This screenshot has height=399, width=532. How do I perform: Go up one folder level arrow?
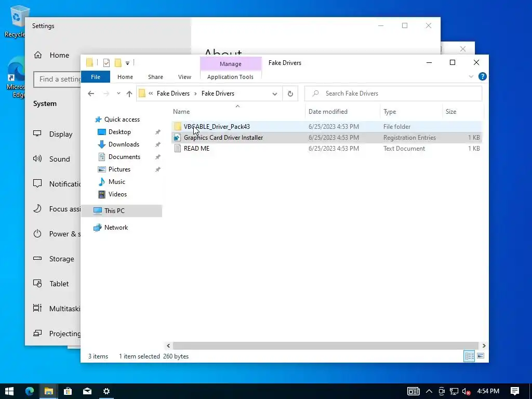[129, 94]
